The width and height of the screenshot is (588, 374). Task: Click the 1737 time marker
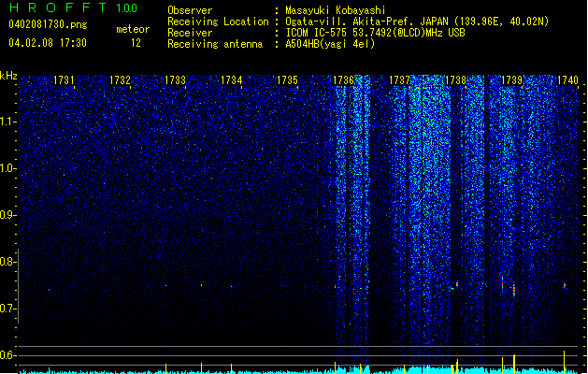tap(399, 80)
